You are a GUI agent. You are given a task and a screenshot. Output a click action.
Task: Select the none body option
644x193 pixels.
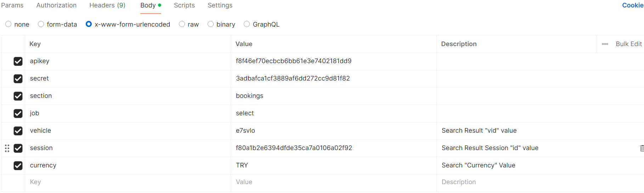tap(9, 24)
